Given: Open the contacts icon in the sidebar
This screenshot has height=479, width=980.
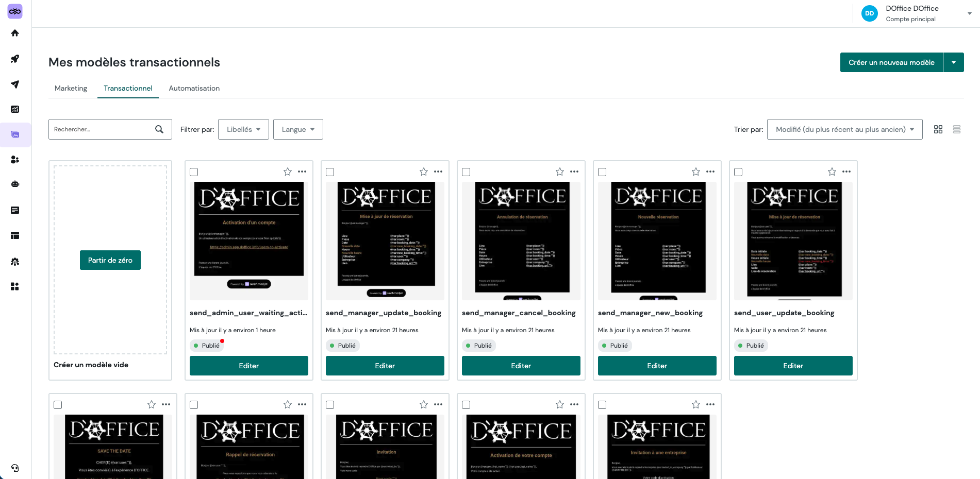Looking at the screenshot, I should (x=15, y=160).
